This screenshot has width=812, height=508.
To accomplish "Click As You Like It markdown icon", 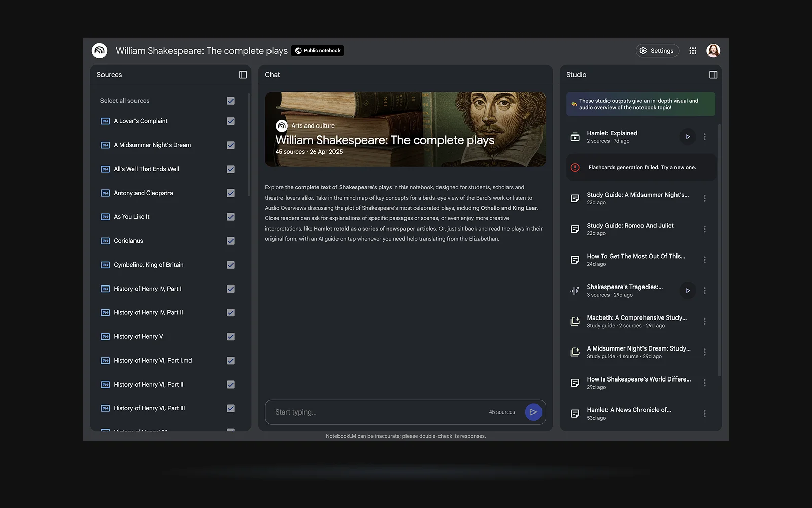I will [105, 217].
